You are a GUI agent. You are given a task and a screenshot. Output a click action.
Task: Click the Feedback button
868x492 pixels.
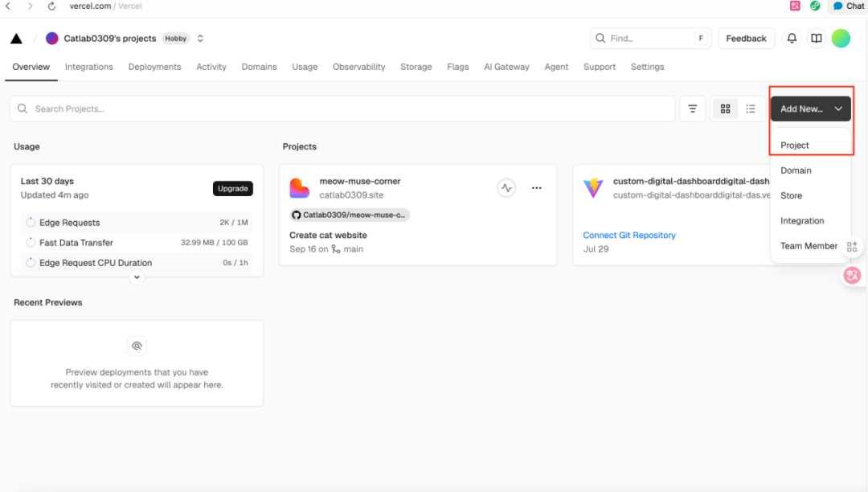coord(746,39)
